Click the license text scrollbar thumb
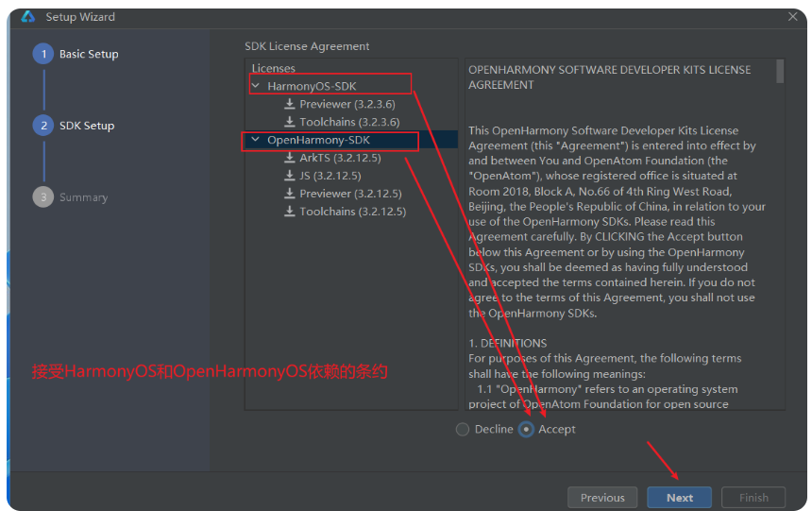Screen dimensions: 812x511 [780, 71]
